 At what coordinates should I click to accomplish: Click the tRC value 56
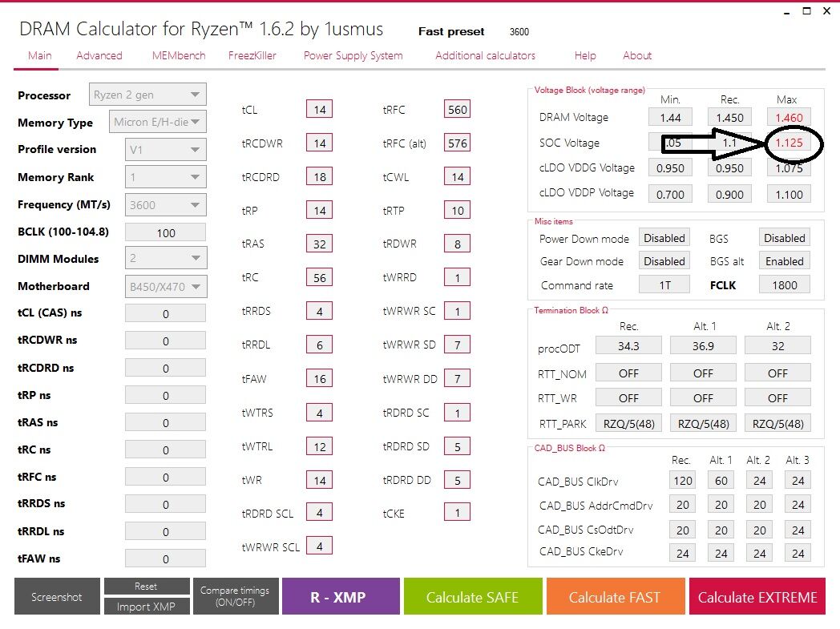(x=319, y=277)
